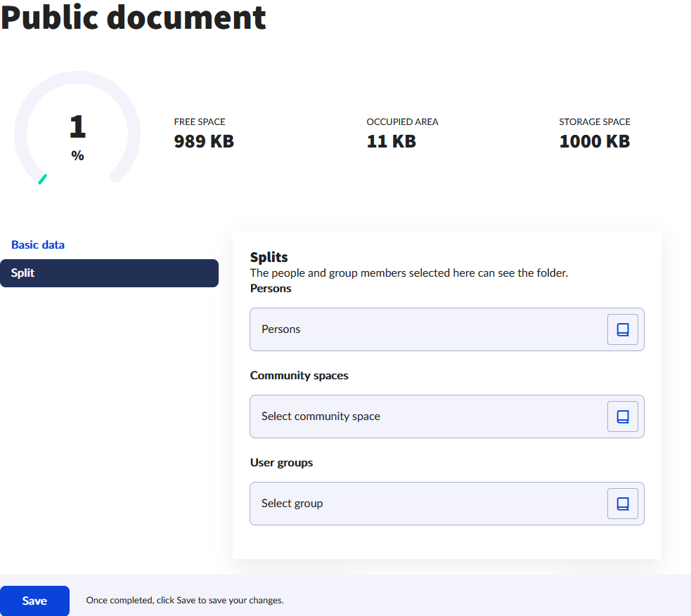Image resolution: width=691 pixels, height=616 pixels.
Task: Click the folder visibility description text
Action: [409, 273]
